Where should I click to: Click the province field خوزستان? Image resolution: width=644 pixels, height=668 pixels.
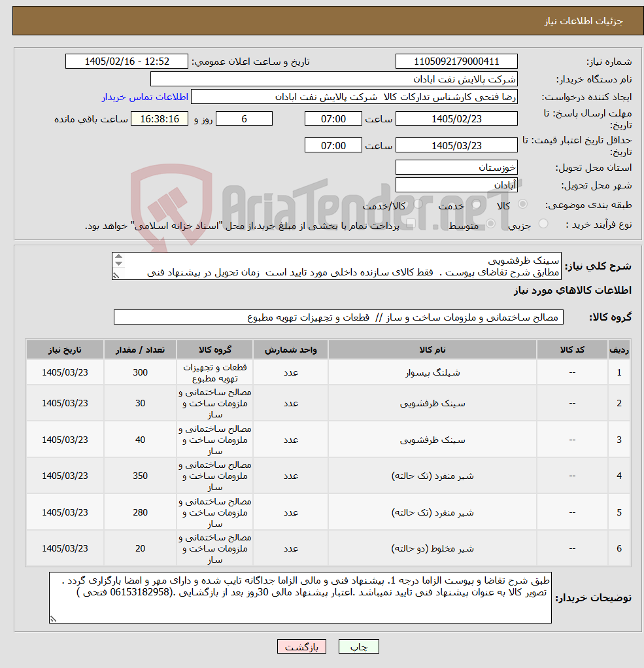[x=456, y=167]
